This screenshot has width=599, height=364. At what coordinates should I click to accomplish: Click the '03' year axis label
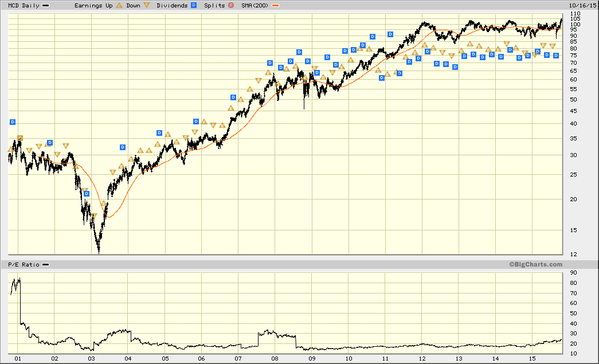[x=91, y=358]
